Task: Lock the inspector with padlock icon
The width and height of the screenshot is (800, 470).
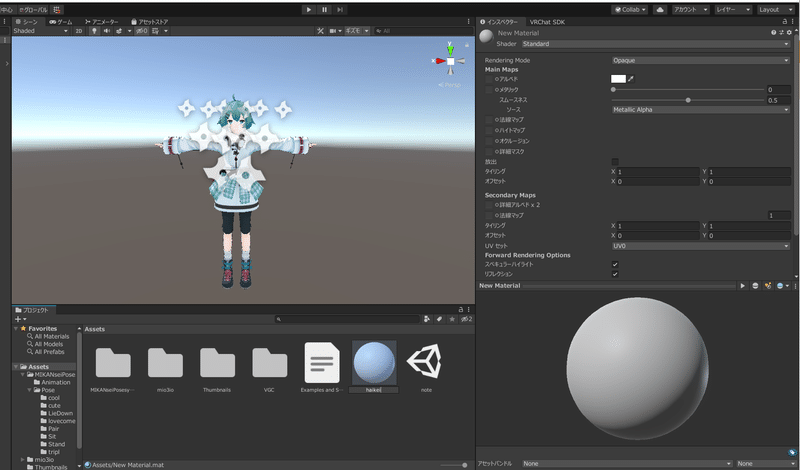Action: point(785,22)
